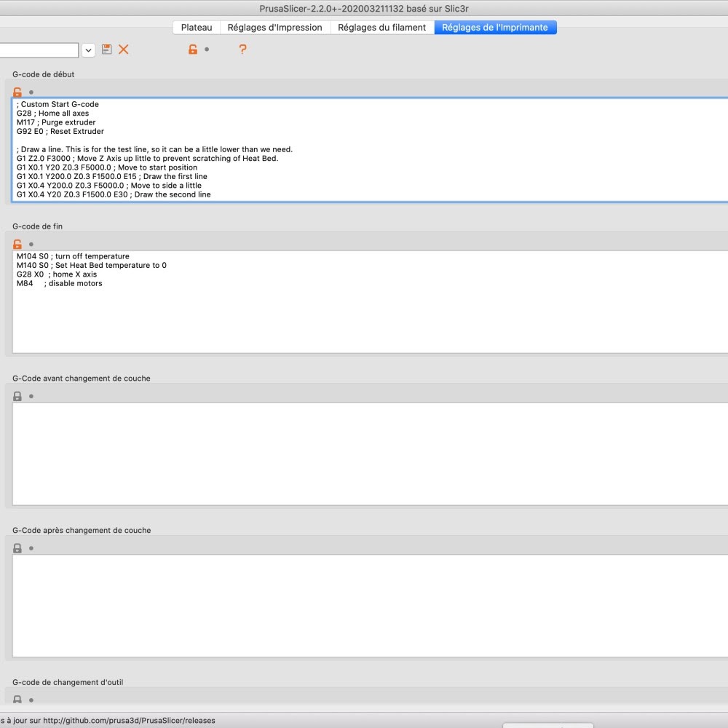
Task: Switch to Réglages du filament tab
Action: pos(381,28)
